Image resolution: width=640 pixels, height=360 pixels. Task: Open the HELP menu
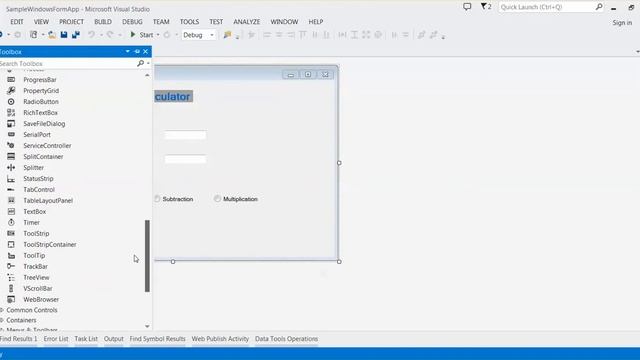click(316, 22)
